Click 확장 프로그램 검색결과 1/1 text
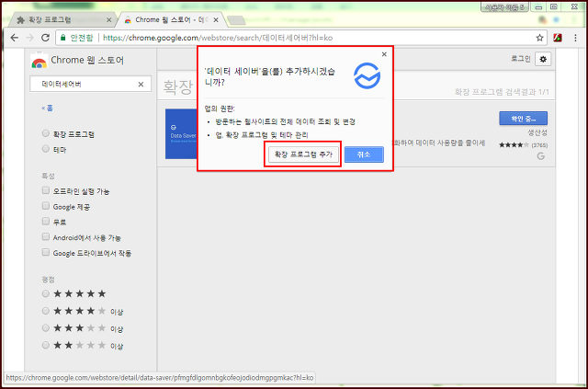The image size is (588, 389). pos(502,92)
